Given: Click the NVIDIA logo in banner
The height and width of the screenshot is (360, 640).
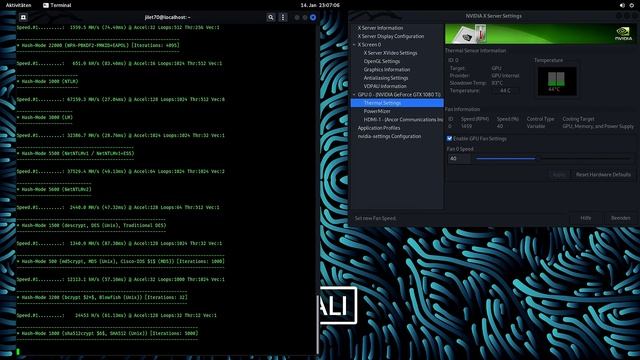Looking at the screenshot, I should point(623,33).
